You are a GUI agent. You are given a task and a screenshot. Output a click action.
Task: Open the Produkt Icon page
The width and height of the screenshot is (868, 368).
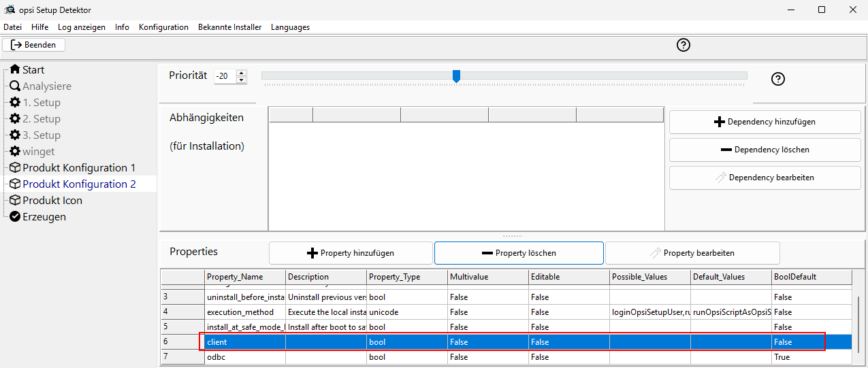[x=52, y=201]
